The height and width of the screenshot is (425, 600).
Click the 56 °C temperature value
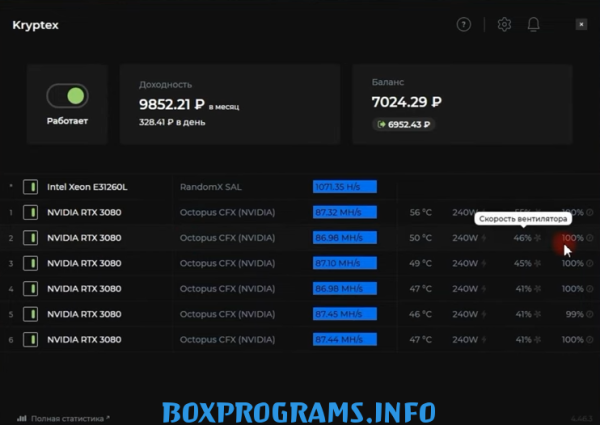(x=421, y=212)
